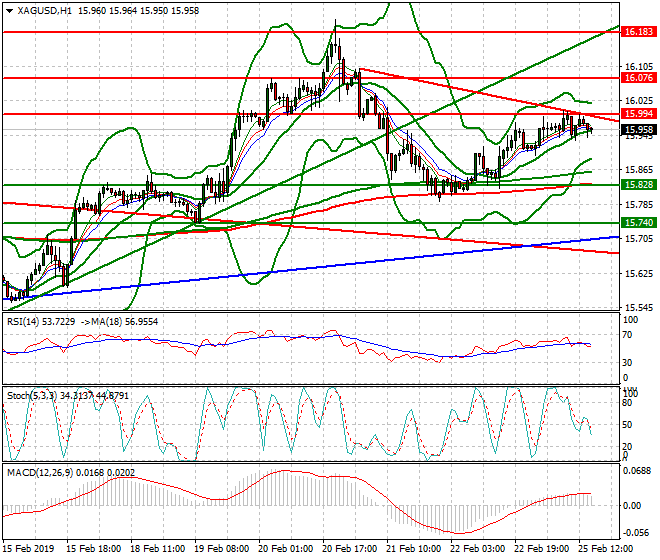Select the MACD 0.0688 scale value
The width and height of the screenshot is (660, 560).
pyautogui.click(x=637, y=471)
